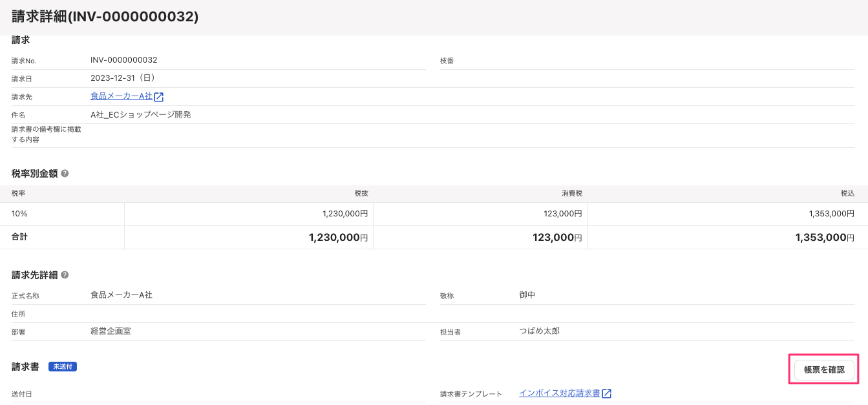Show help tooltip for 税率別金額
Screen dimensions: 868x405
click(65, 174)
